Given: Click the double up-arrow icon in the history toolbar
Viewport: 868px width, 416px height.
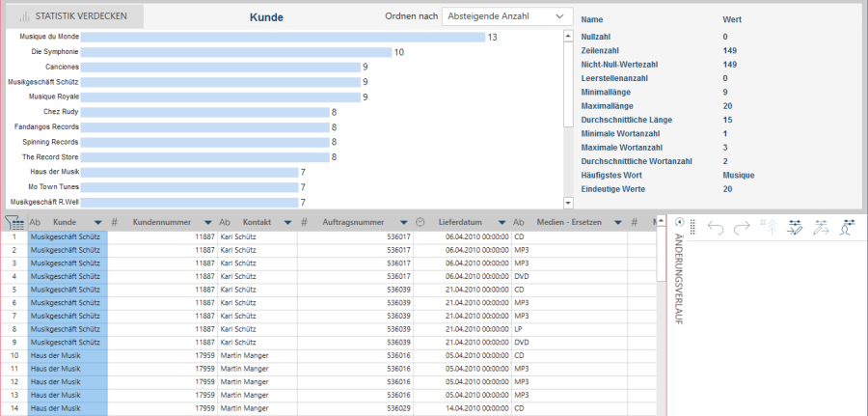Looking at the screenshot, I should pos(770,228).
